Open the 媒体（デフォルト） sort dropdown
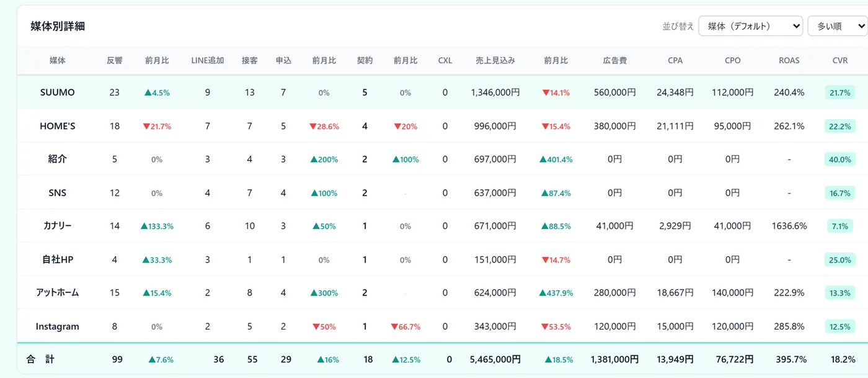This screenshot has width=868, height=378. pos(750,26)
